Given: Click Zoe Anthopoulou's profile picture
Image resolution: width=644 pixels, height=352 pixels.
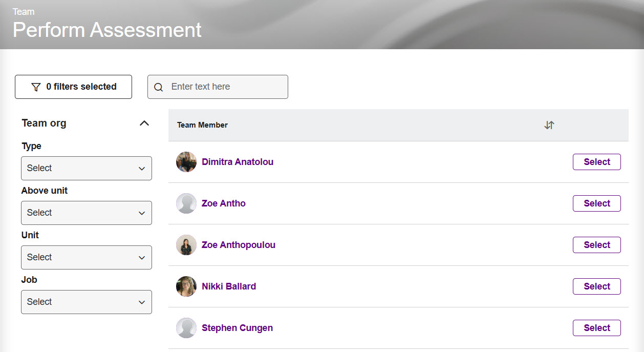Looking at the screenshot, I should point(186,244).
